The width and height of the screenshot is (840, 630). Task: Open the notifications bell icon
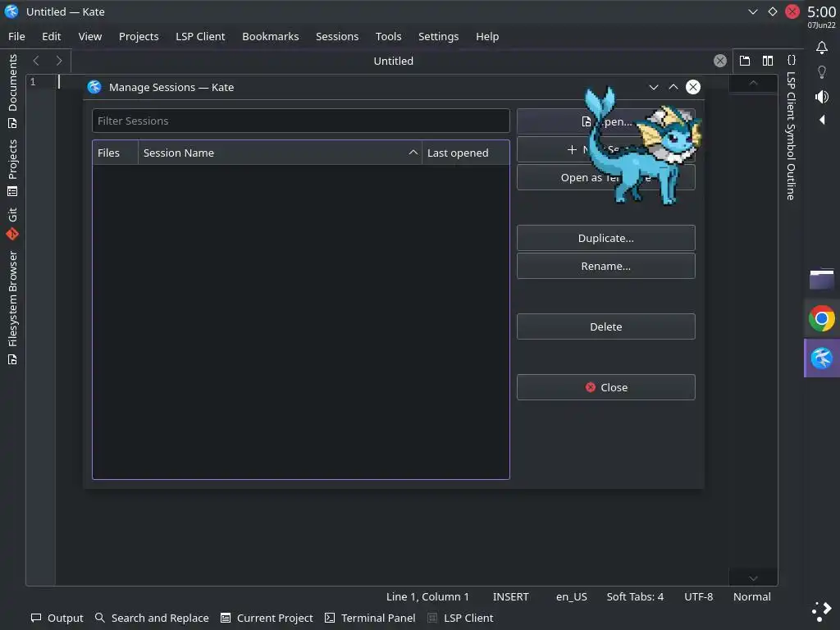(x=822, y=48)
